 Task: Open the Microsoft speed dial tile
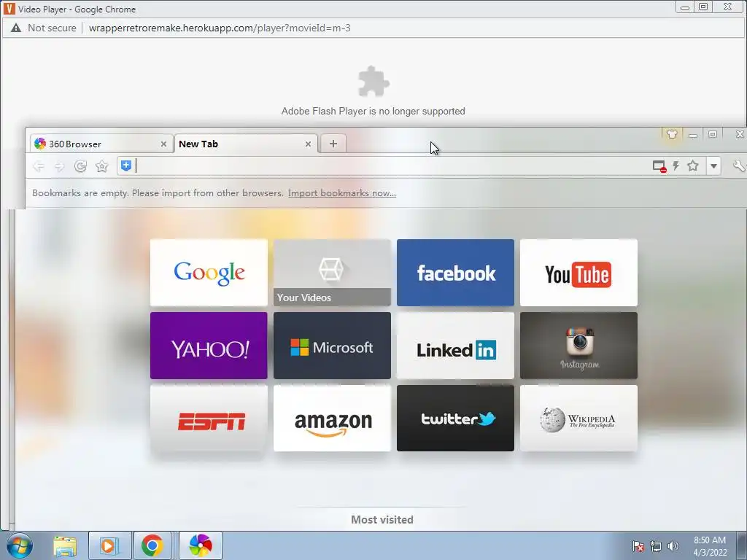[x=332, y=346]
